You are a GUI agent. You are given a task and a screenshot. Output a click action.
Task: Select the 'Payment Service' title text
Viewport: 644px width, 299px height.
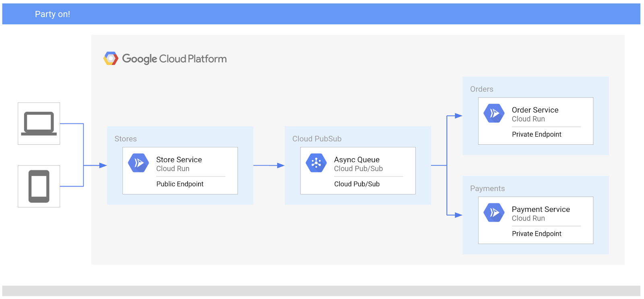pos(541,209)
